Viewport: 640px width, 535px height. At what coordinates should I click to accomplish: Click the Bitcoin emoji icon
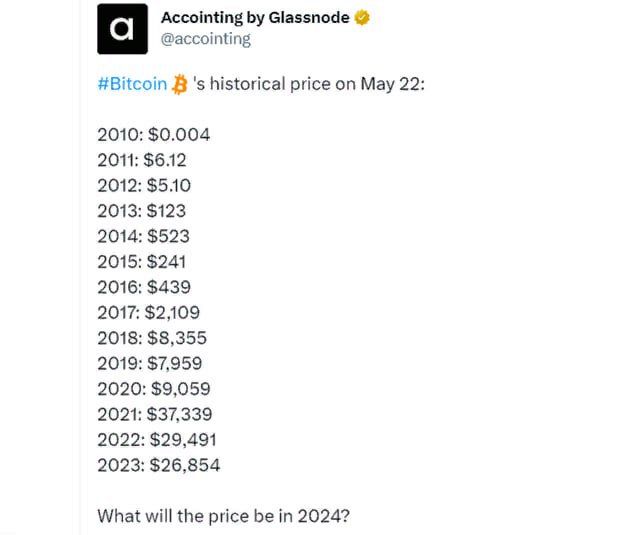(180, 85)
